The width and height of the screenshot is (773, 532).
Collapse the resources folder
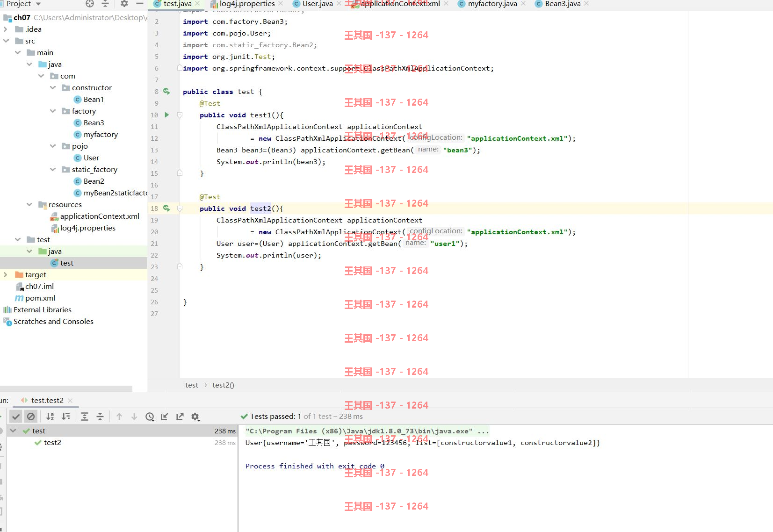pos(29,204)
